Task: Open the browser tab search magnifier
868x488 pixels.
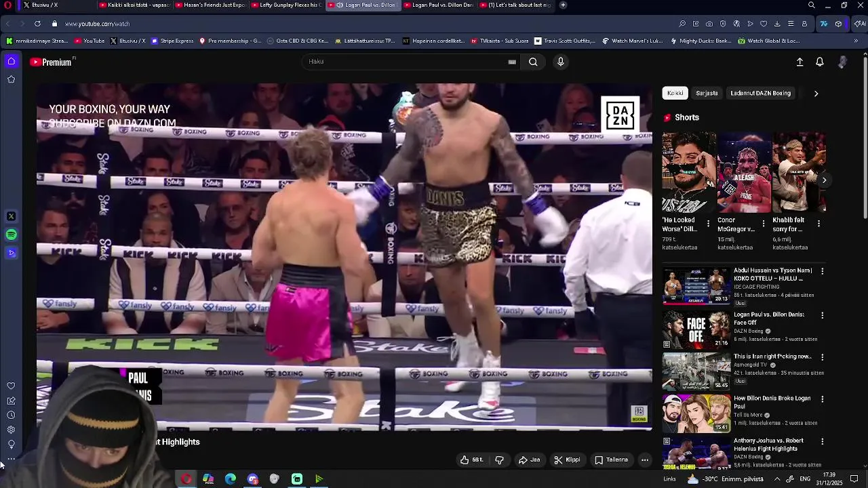Action: point(811,5)
